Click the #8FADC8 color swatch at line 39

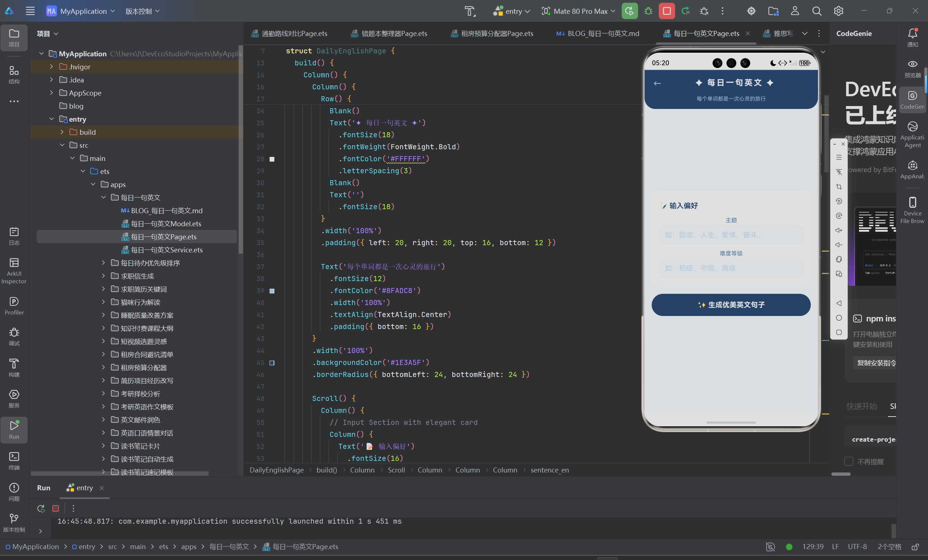tap(272, 291)
